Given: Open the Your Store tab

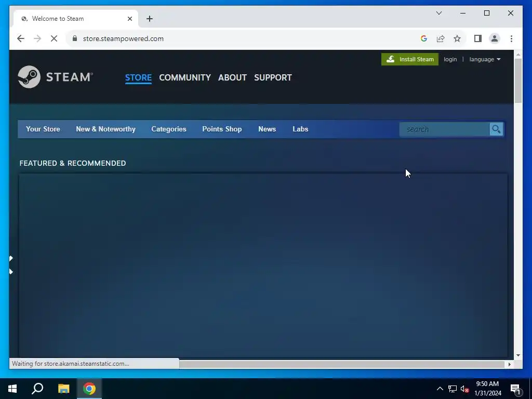Looking at the screenshot, I should 43,129.
